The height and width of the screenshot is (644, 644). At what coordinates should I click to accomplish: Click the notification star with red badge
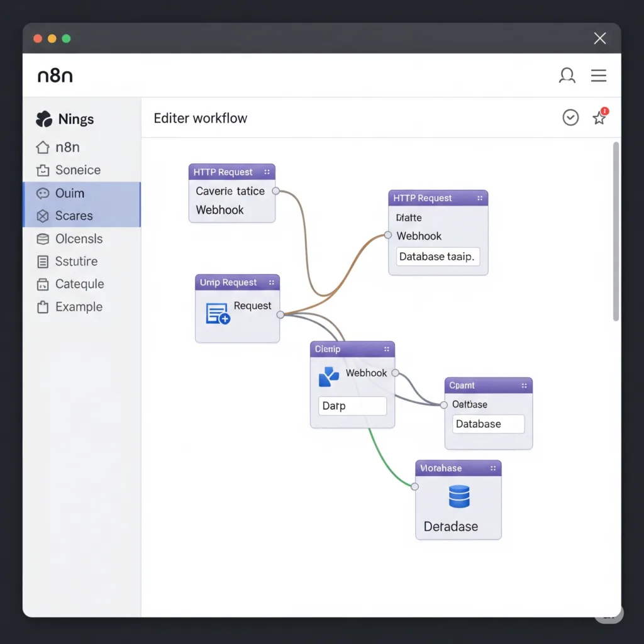599,118
